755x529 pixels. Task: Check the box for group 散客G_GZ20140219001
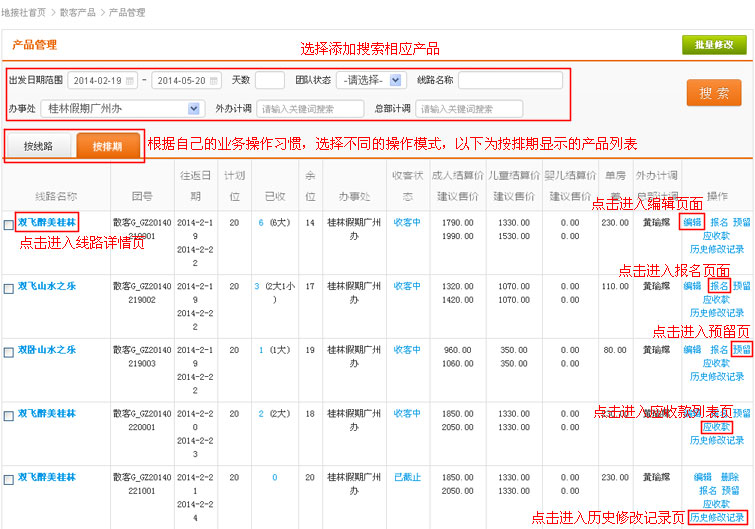tap(9, 225)
